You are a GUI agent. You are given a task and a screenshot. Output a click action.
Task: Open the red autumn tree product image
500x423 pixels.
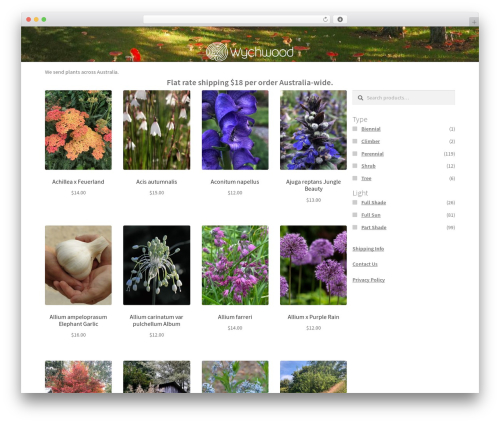(x=78, y=377)
